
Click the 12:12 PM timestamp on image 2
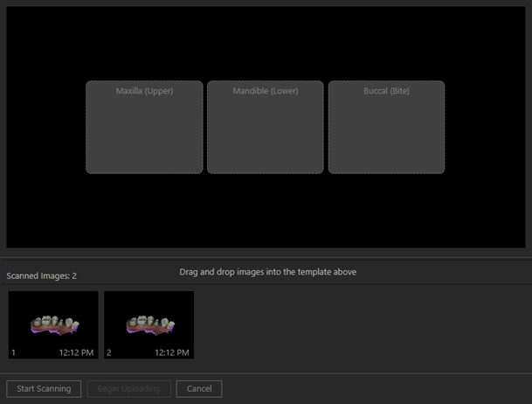tap(172, 352)
